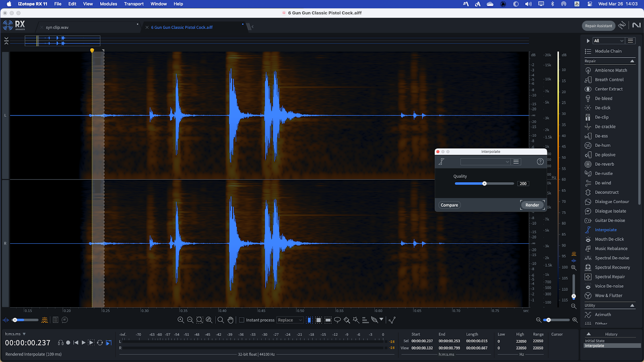The width and height of the screenshot is (644, 362).
Task: Select the time selection tool
Action: pos(309,320)
